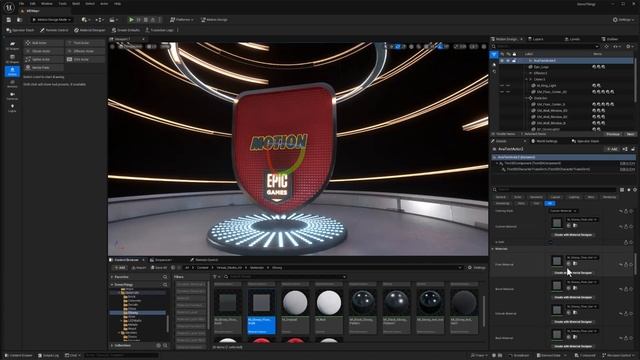Open Remote Control from the toolbar
This screenshot has width=640, height=360.
point(54,30)
